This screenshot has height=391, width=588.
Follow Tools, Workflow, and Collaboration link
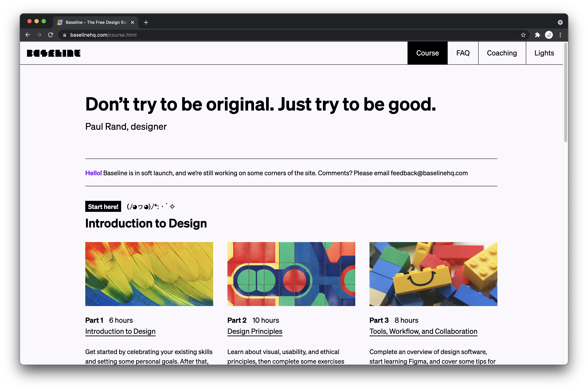[423, 331]
